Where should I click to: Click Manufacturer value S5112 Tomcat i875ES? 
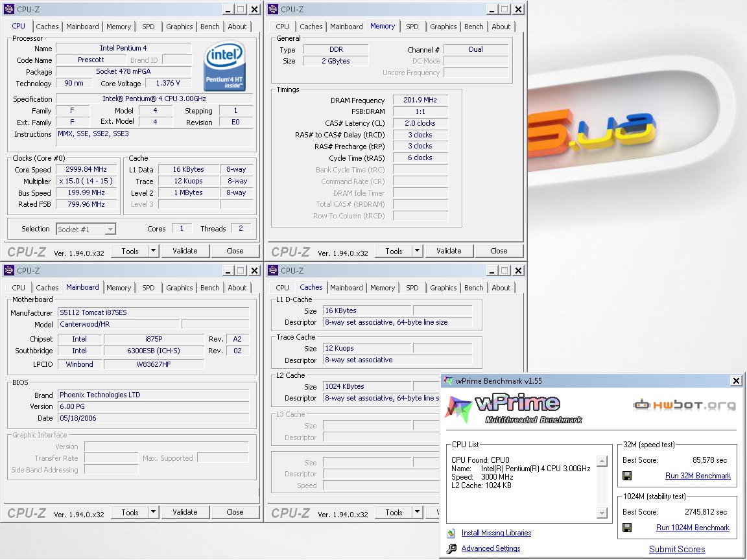[154, 312]
